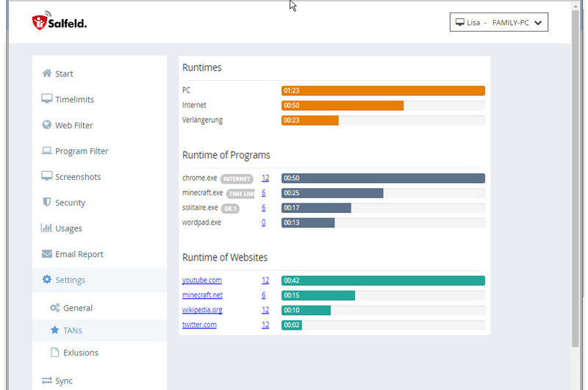Open Screenshots in the sidebar
The width and height of the screenshot is (588, 390).
[99, 176]
